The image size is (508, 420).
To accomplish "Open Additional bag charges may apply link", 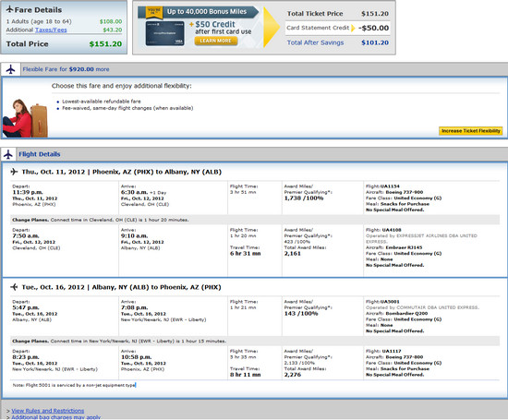I will 56,417.
